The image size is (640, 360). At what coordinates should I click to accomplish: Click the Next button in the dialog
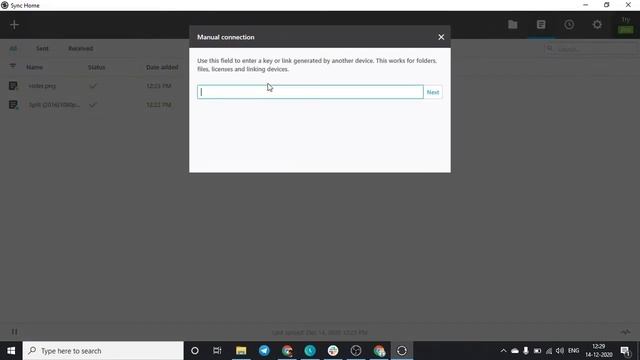point(433,92)
